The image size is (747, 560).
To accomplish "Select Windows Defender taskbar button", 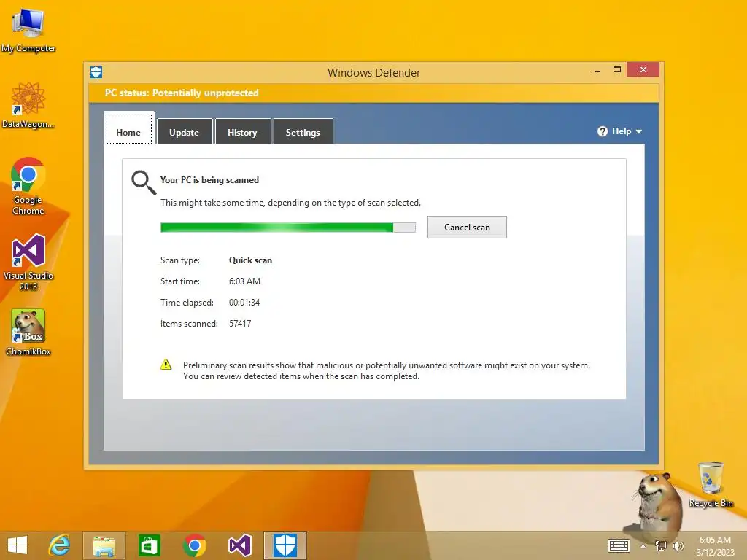I will coord(285,545).
